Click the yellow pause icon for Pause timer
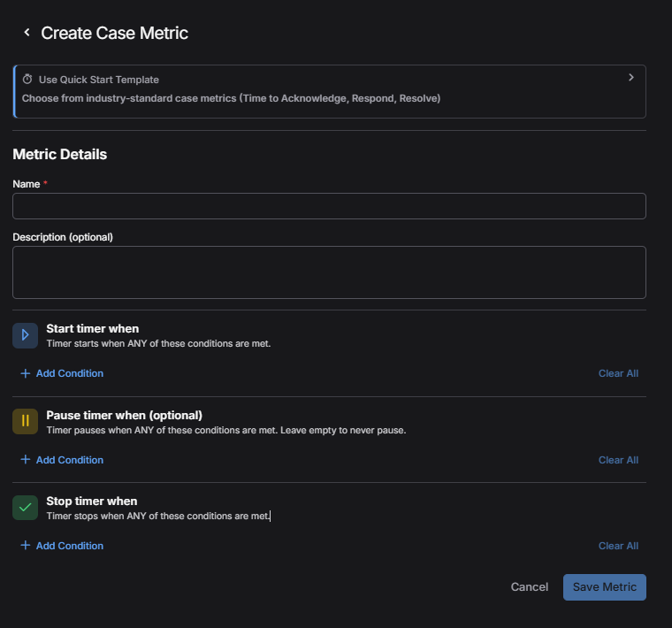The width and height of the screenshot is (672, 628). pos(26,421)
